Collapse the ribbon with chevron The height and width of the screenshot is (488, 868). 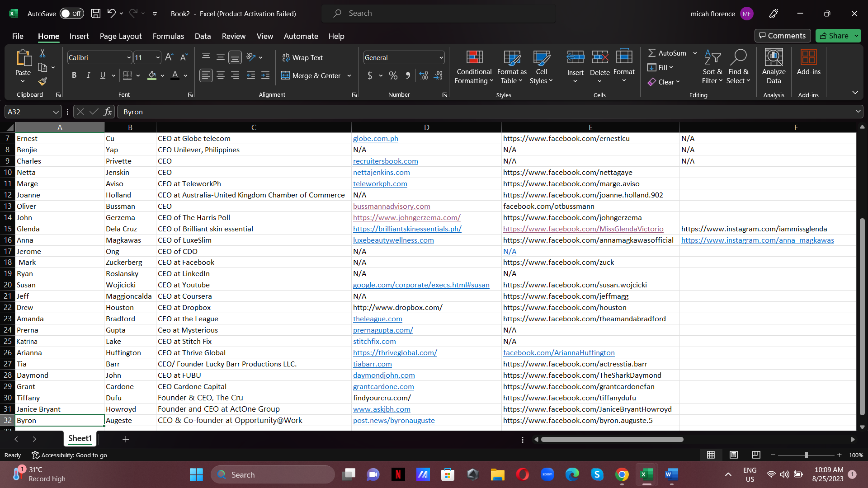coord(855,93)
